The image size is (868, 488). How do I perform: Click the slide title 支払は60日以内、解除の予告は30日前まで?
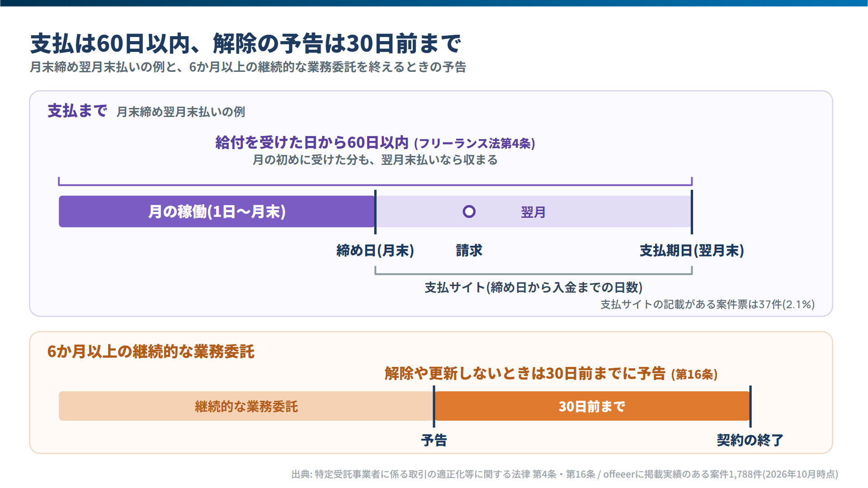[245, 43]
